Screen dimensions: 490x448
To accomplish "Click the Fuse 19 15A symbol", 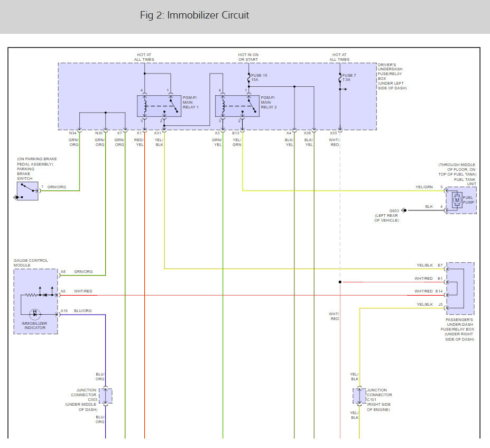I will [x=249, y=78].
